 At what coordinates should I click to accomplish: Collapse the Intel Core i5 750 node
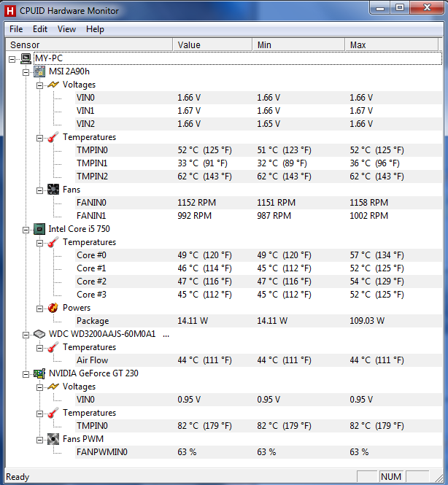coord(26,230)
